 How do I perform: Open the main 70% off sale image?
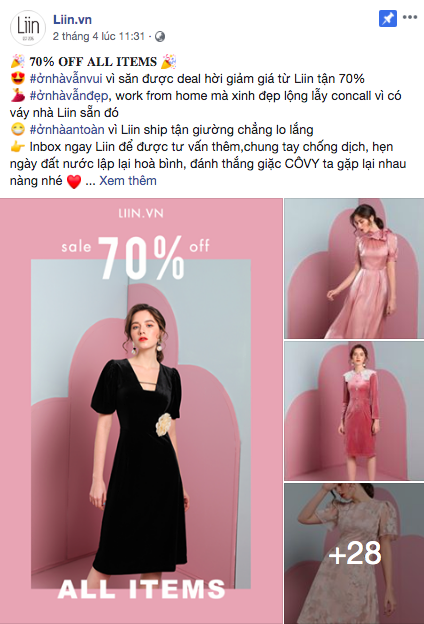[x=141, y=411]
